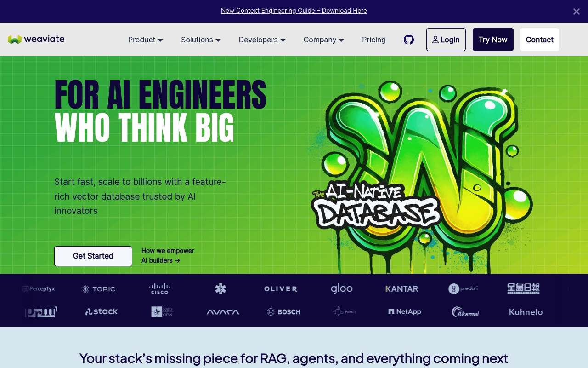Click the Get Started button
588x368 pixels.
coord(93,256)
